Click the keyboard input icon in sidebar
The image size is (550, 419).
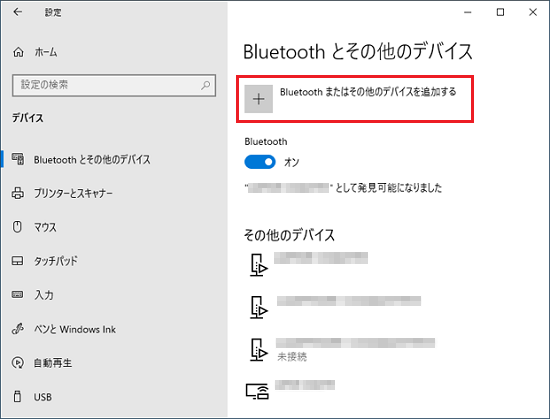point(18,295)
